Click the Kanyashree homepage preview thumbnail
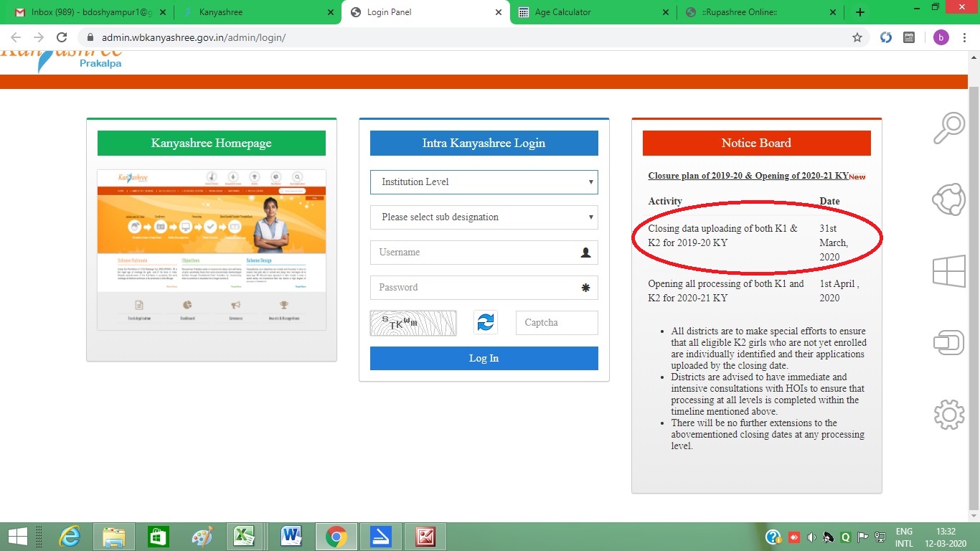The height and width of the screenshot is (551, 980). pyautogui.click(x=212, y=250)
